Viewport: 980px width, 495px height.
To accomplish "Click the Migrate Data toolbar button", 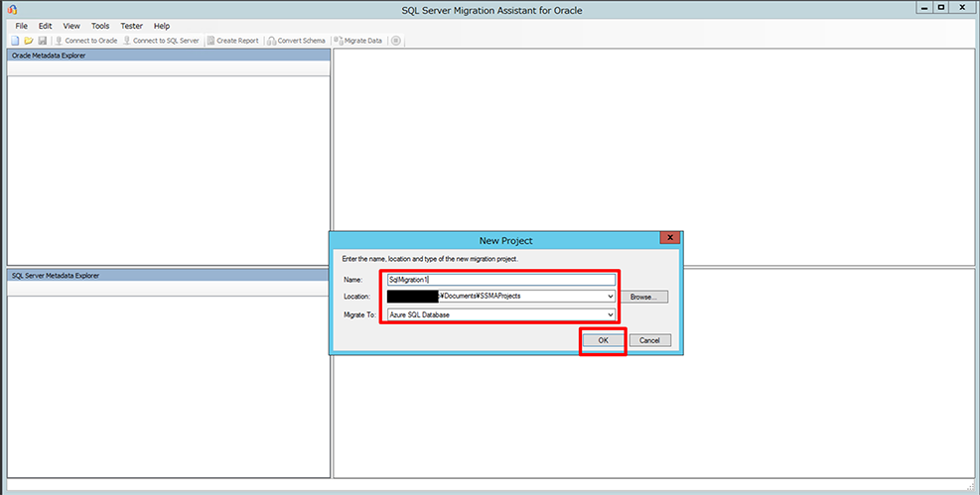I will (x=357, y=41).
